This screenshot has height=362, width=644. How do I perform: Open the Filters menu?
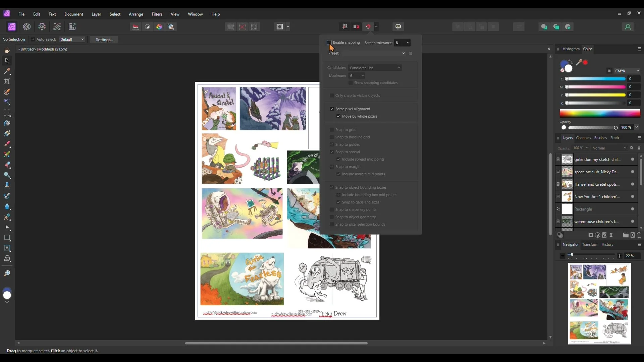pos(157,14)
